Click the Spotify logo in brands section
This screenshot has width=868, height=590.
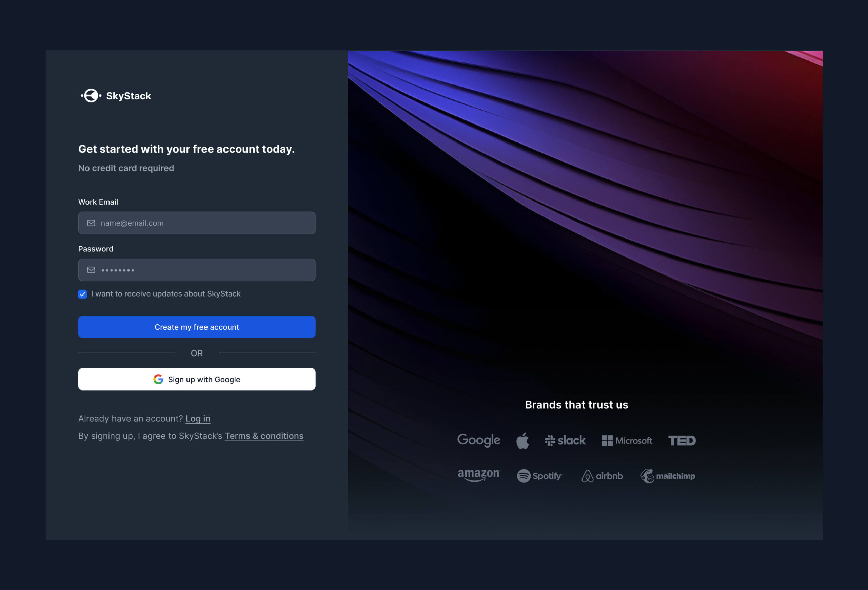click(540, 475)
